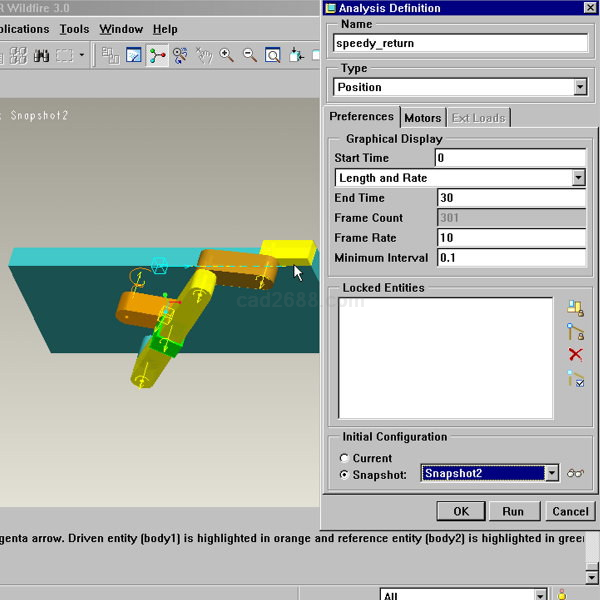Switch to the Motors tab
Viewport: 600px width, 600px height.
coord(422,118)
